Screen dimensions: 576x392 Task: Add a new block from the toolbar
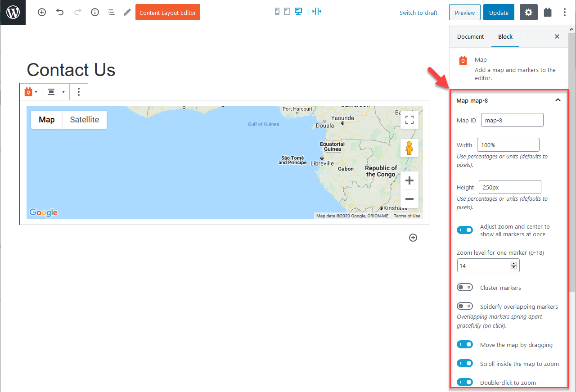42,13
